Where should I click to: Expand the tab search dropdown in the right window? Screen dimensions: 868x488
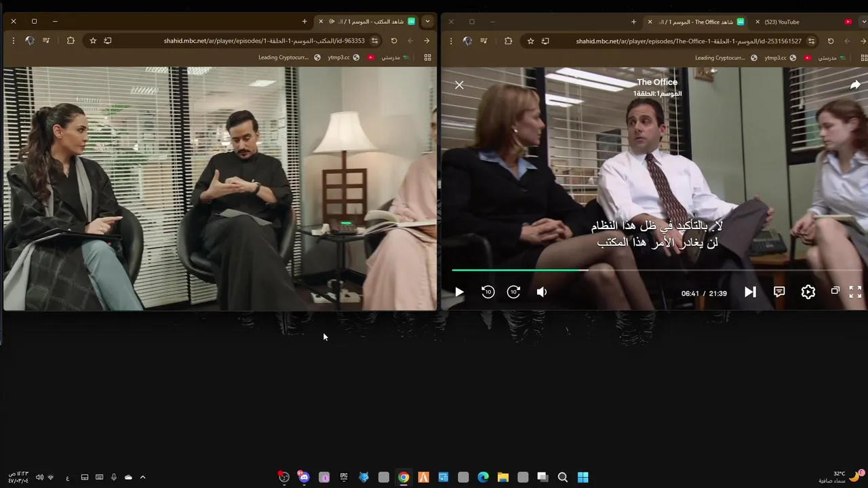(x=865, y=22)
